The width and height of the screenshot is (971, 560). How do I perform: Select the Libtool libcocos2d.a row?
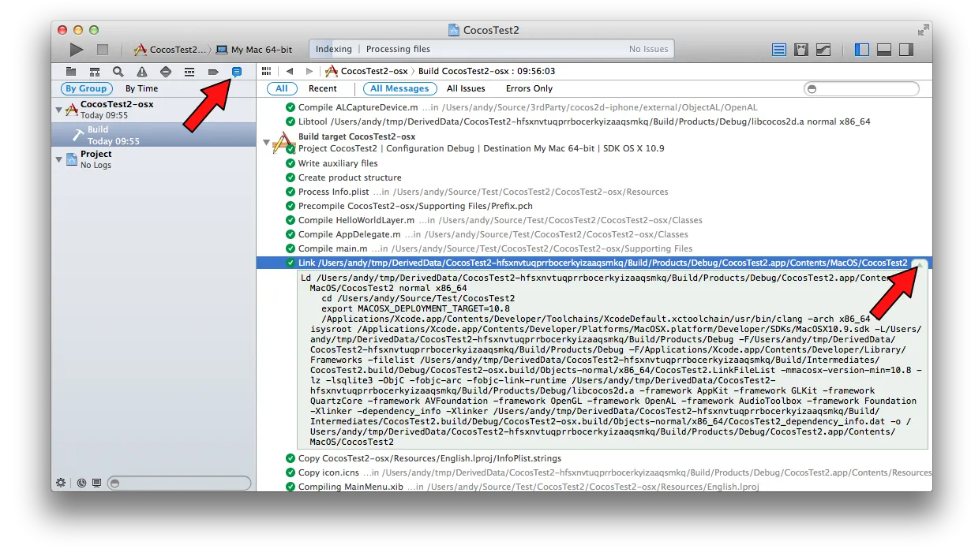(594, 121)
